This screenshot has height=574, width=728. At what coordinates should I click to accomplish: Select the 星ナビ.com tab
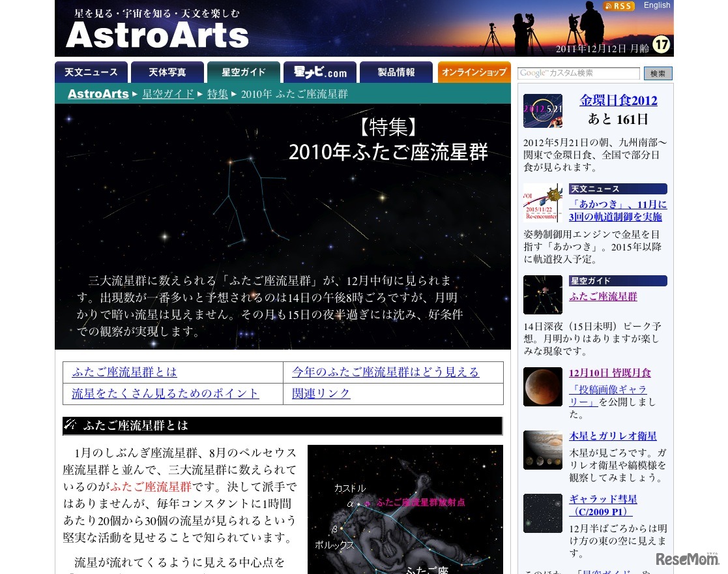(x=320, y=72)
